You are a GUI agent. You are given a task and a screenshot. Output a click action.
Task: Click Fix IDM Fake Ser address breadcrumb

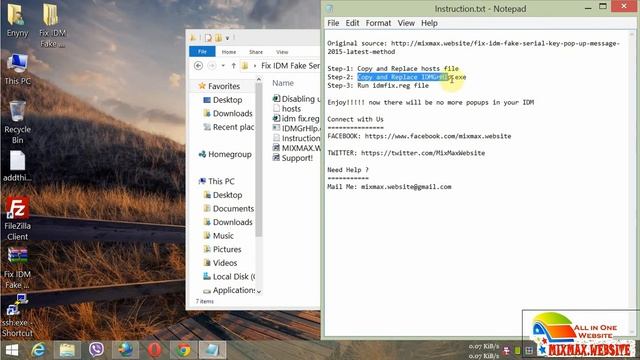point(290,66)
